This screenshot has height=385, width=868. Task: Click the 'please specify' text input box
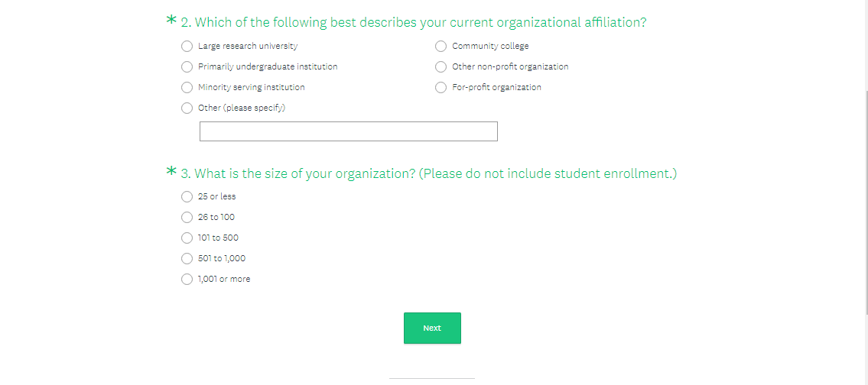(x=348, y=131)
